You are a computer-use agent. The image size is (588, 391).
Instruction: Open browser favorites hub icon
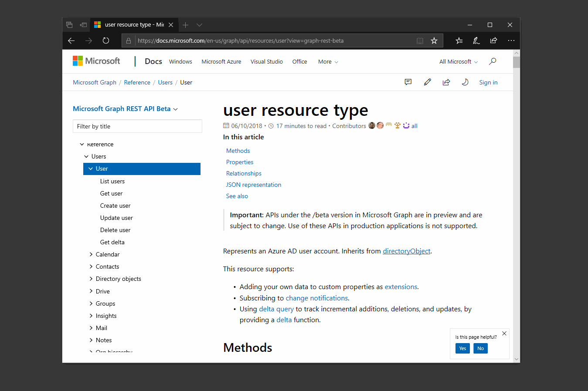point(459,40)
